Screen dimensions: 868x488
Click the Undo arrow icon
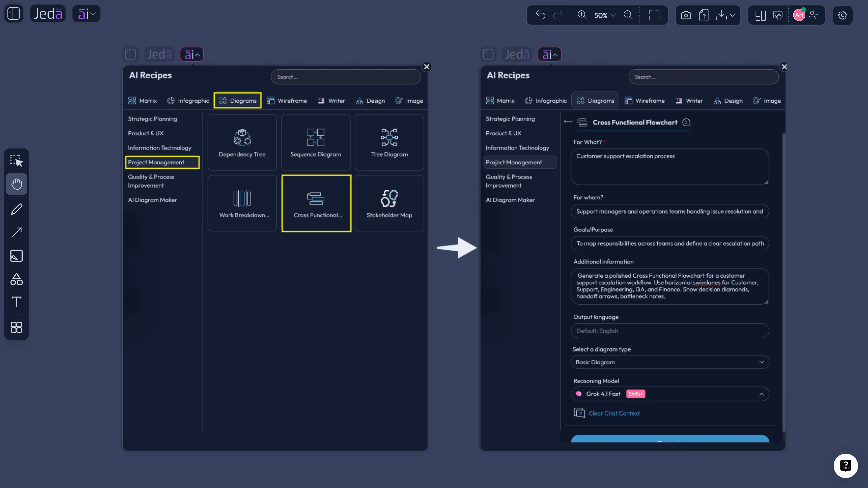(540, 15)
